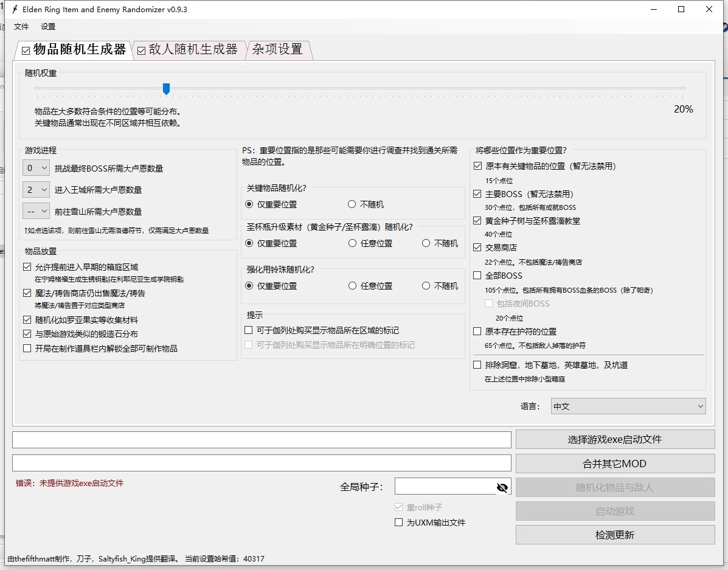Open the 文件 menu
The image size is (728, 570).
point(21,27)
